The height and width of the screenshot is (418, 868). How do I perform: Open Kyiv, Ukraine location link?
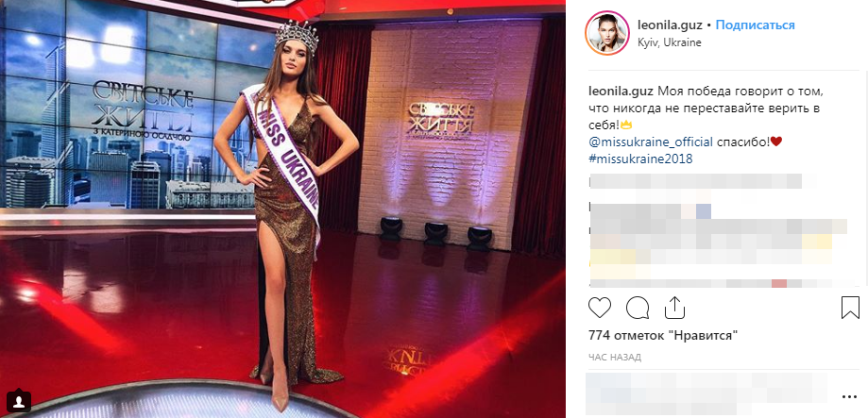[670, 42]
